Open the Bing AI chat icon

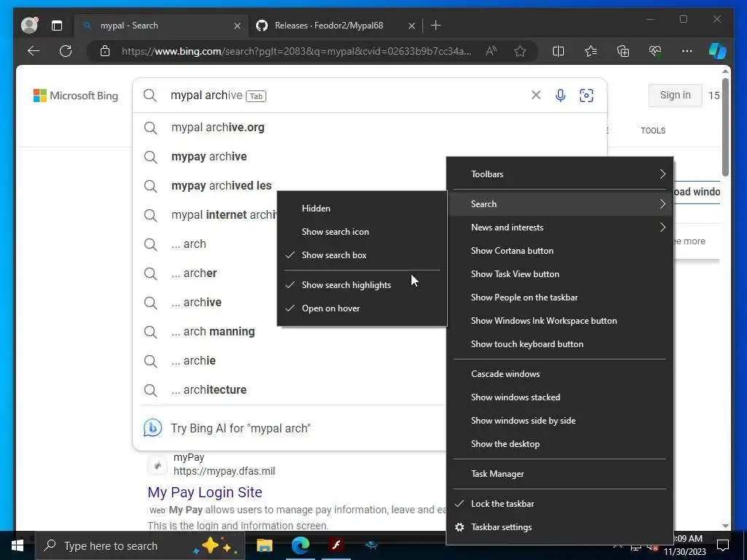(152, 427)
